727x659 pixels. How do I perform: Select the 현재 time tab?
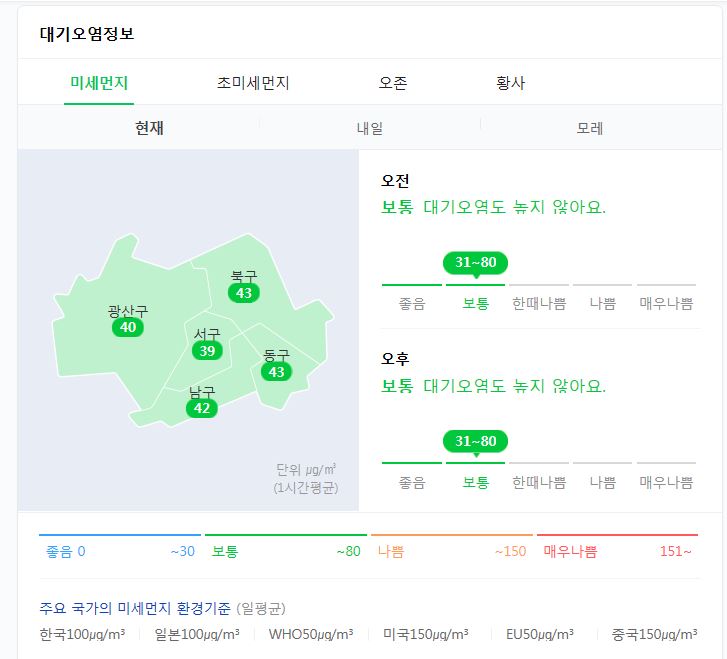(x=149, y=128)
